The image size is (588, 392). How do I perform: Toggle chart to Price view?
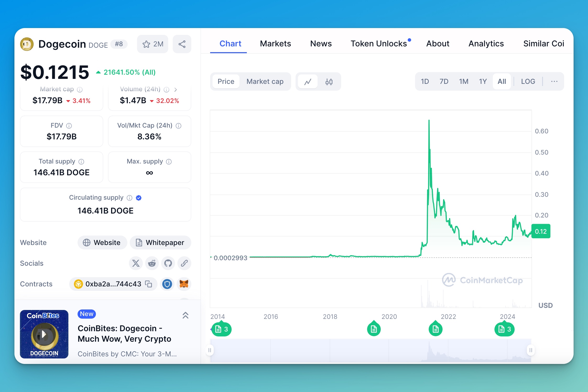click(226, 81)
